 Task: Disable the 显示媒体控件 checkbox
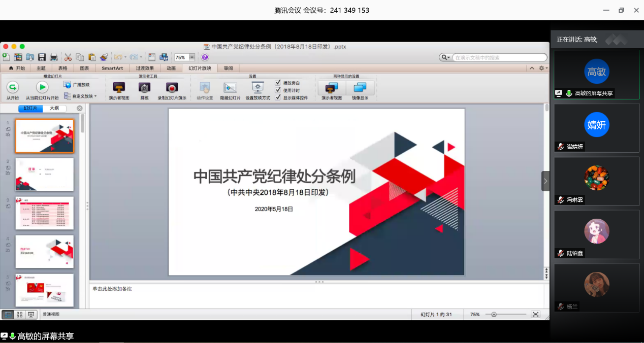278,97
